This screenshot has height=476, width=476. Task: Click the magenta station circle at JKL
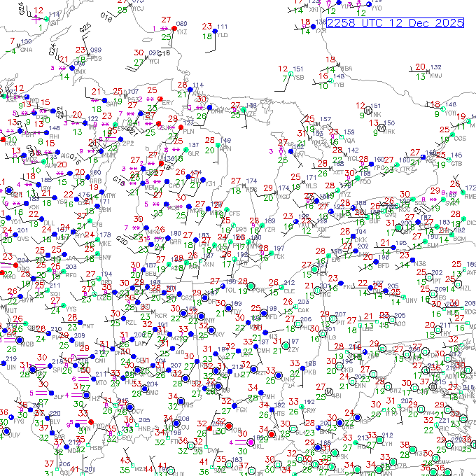251,442
